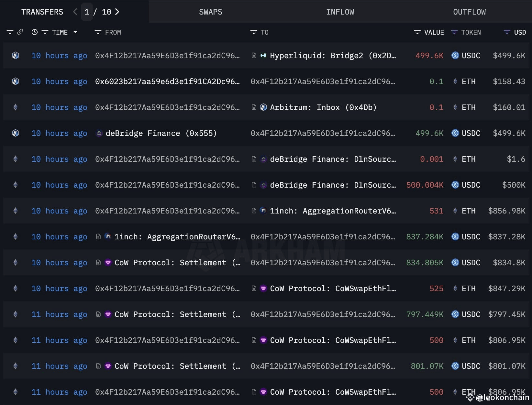Click Ethereum chain icon in $160.01 row
This screenshot has width=532, height=405.
pos(15,107)
